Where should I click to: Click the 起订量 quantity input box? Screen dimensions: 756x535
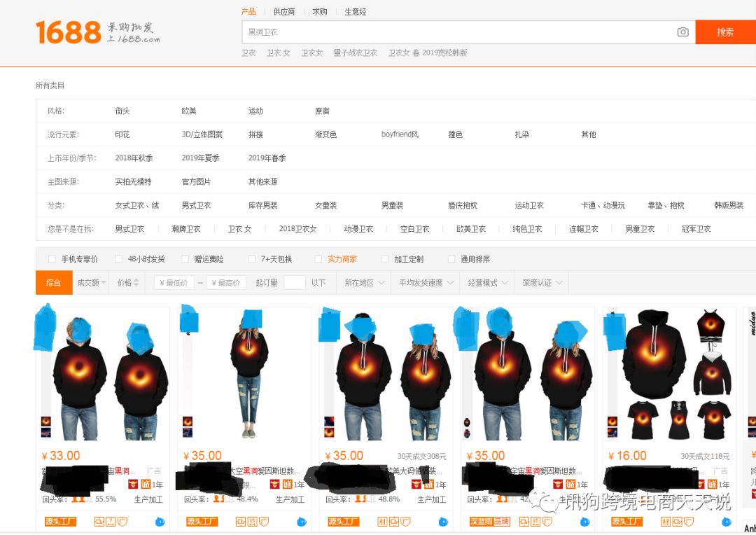[295, 283]
